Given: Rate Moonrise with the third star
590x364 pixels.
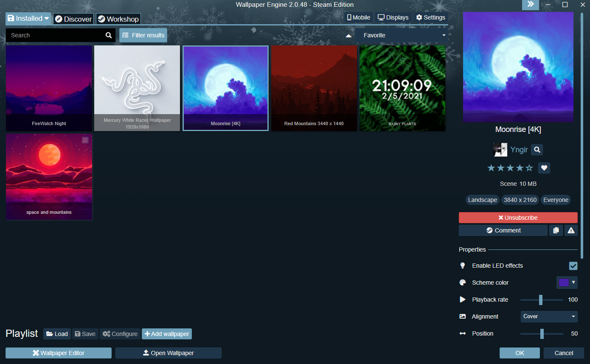Looking at the screenshot, I should pos(510,168).
